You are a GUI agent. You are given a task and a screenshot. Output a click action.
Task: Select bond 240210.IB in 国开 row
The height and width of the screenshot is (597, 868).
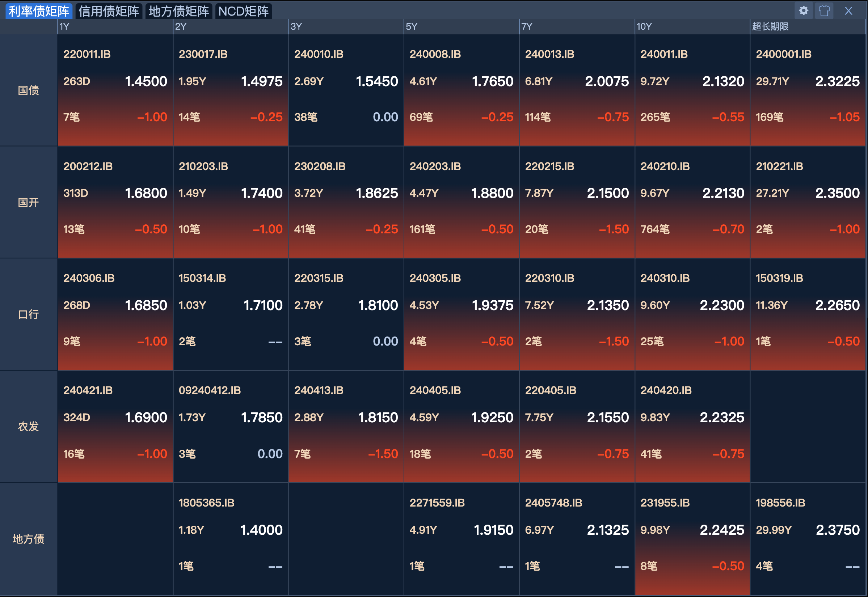click(665, 166)
